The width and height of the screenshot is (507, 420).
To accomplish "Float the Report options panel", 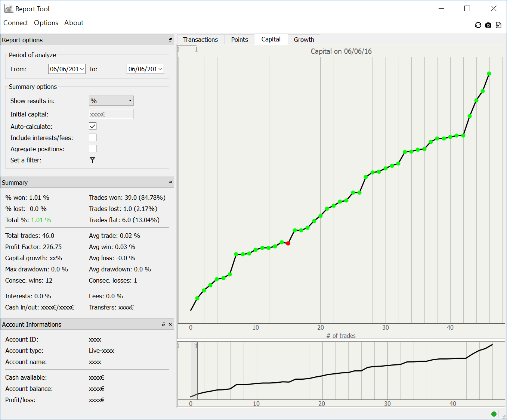I will [170, 40].
